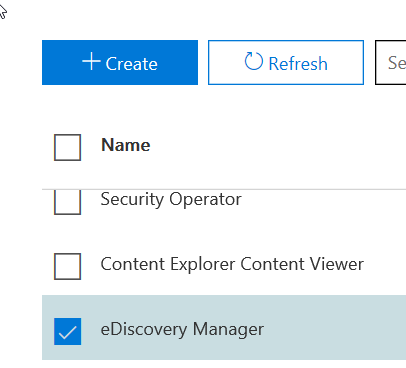Viewport: 406px width, 368px height.
Task: Sort by the Name column header
Action: point(126,145)
